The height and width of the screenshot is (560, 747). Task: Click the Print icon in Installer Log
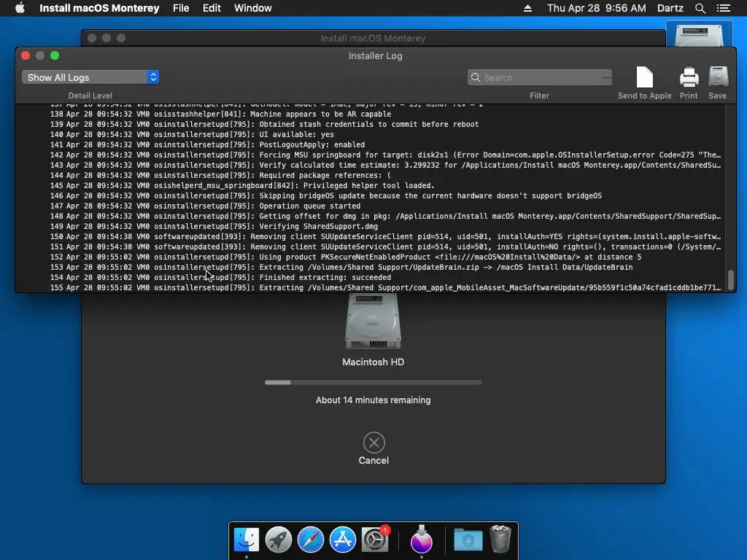[689, 77]
